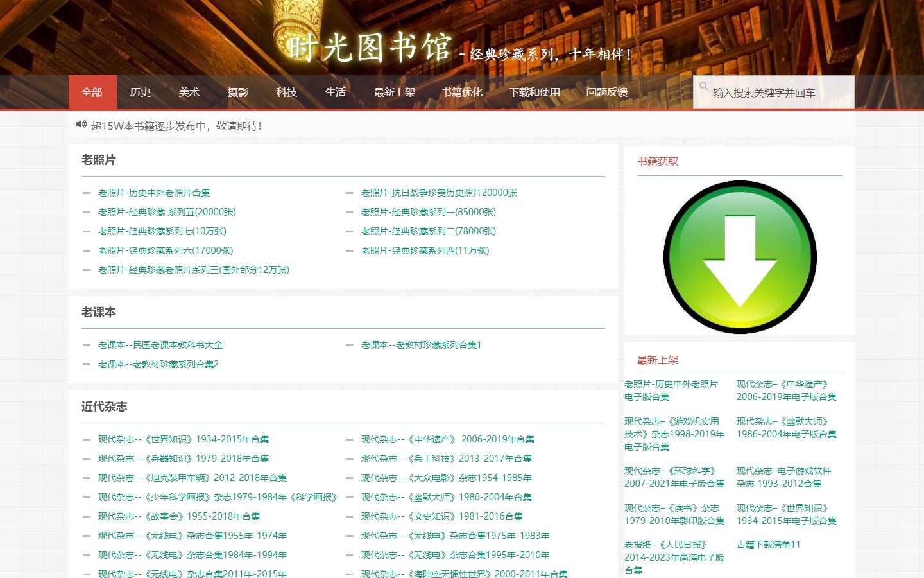Open 《兵器知识》1979-2018年合集
This screenshot has height=578, width=924.
pos(184,459)
